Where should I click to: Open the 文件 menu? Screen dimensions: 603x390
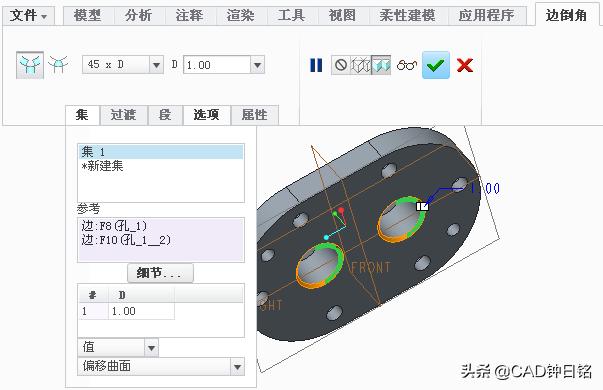click(28, 16)
